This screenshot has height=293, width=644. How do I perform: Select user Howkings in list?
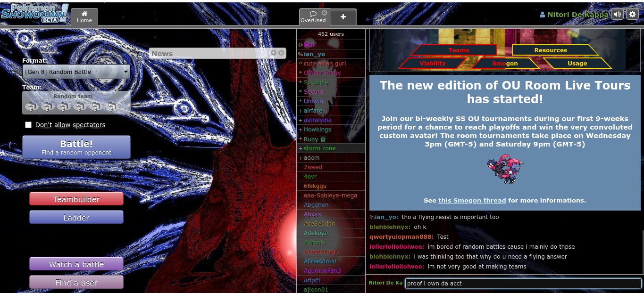pyautogui.click(x=331, y=129)
